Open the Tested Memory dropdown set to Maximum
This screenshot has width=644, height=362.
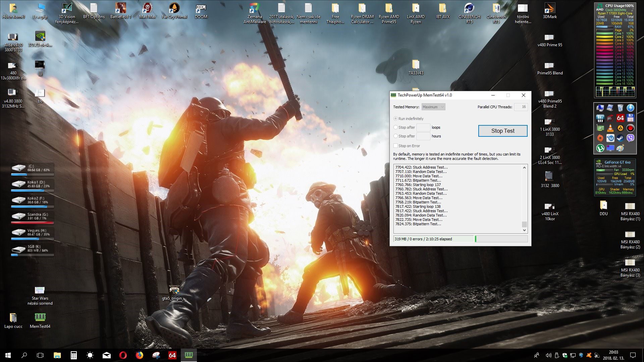click(x=433, y=107)
